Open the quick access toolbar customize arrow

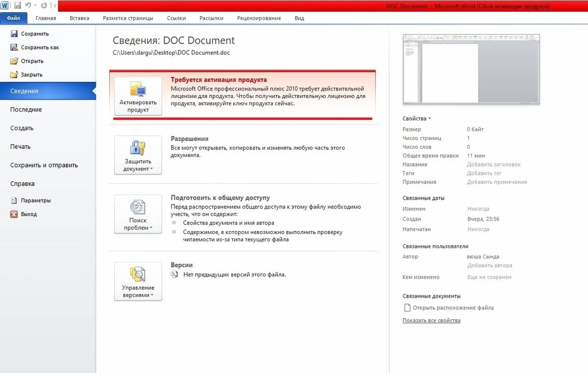(x=54, y=6)
